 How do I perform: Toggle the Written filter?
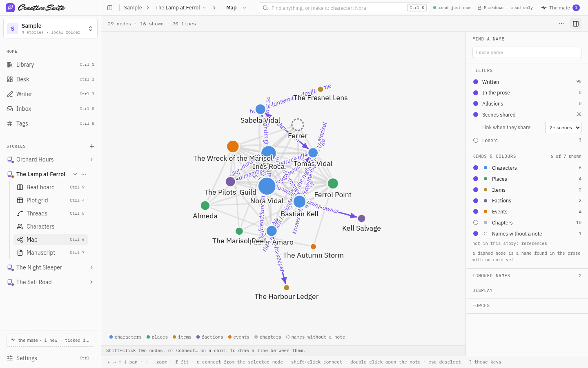(476, 82)
